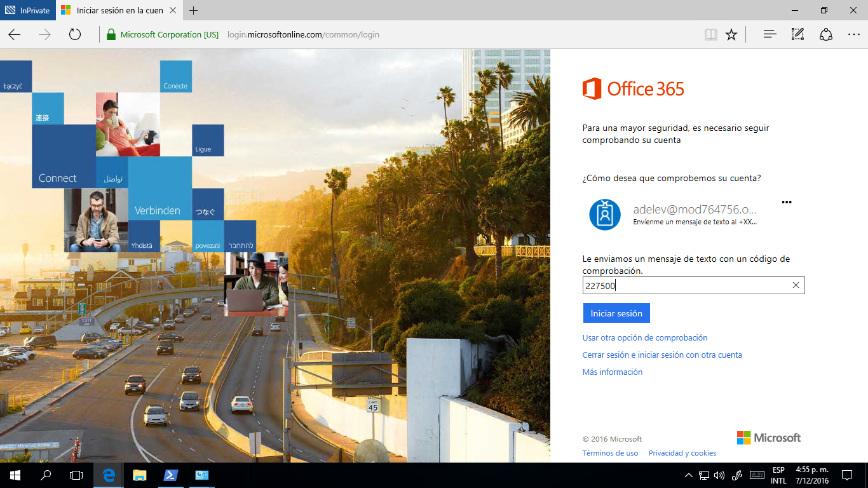The width and height of the screenshot is (868, 488).
Task: Click the Connect tile in image
Action: click(64, 156)
